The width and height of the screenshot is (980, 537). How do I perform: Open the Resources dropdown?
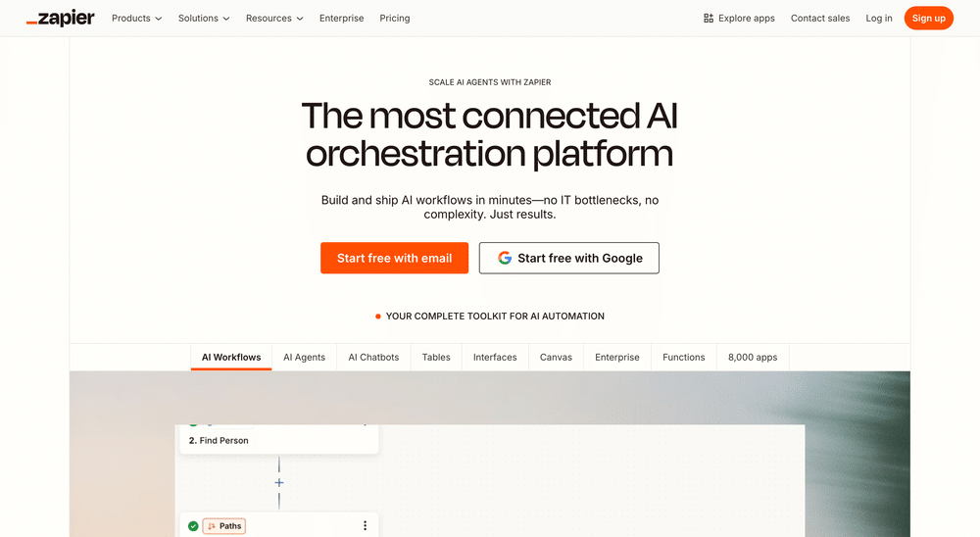click(x=274, y=19)
